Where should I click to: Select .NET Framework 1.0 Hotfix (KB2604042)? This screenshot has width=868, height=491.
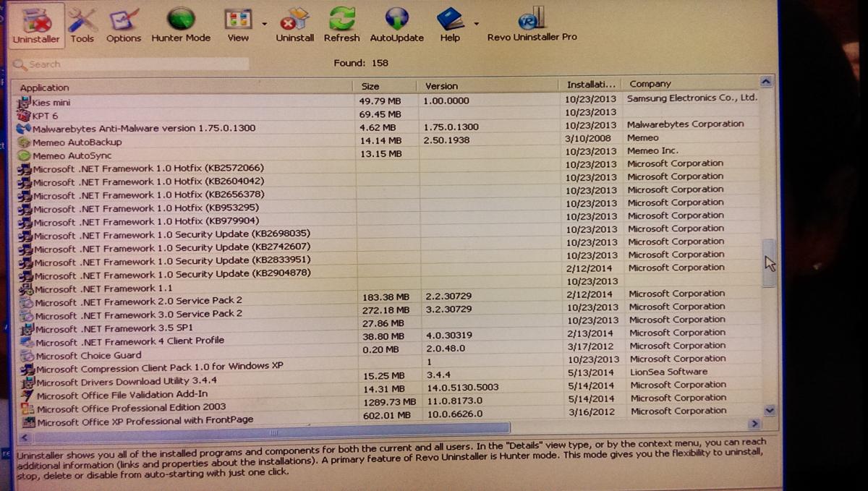click(x=148, y=182)
